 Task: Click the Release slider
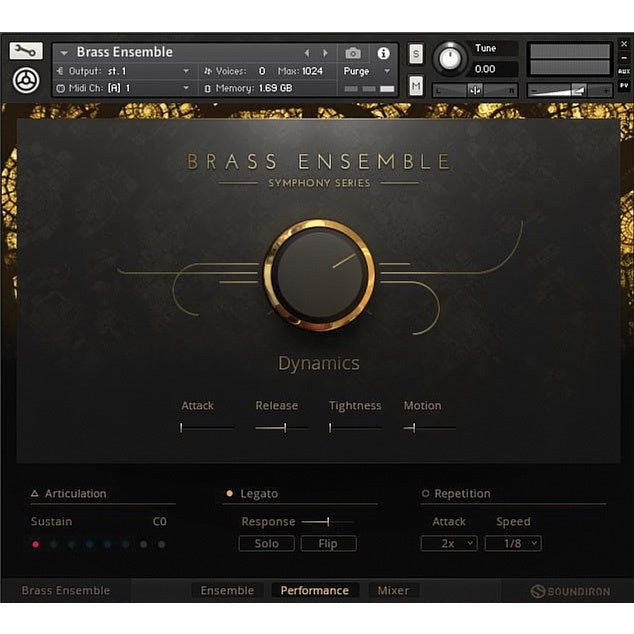[281, 427]
